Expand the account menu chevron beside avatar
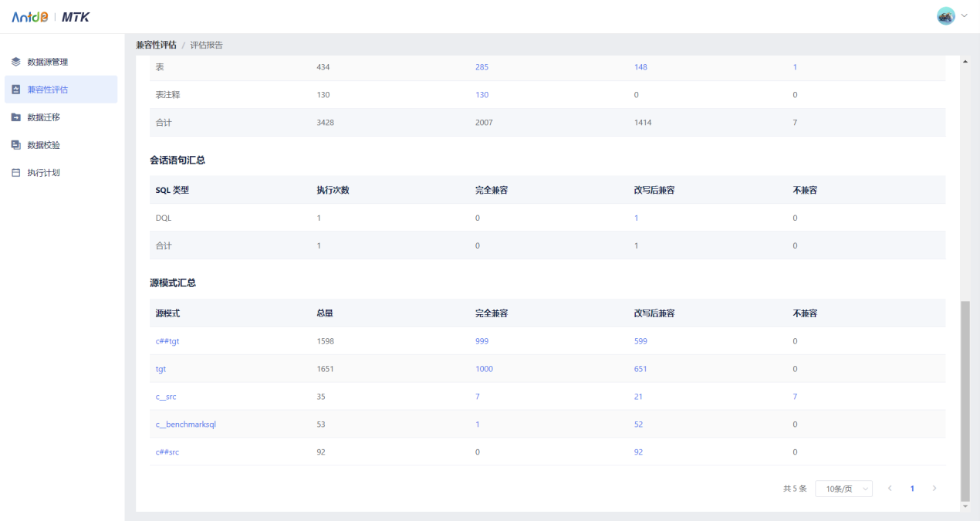Viewport: 980px width, 521px height. (962, 15)
